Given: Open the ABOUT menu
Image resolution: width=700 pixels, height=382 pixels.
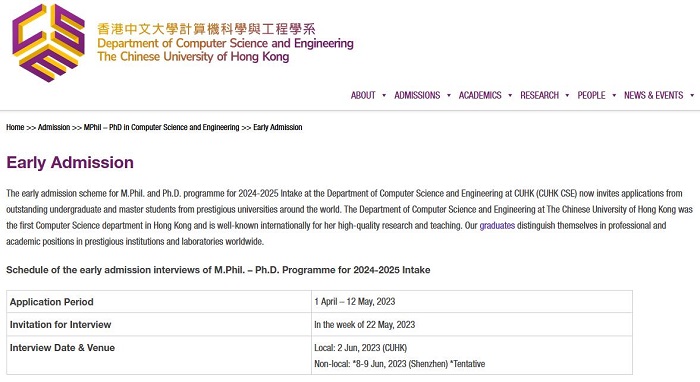Looking at the screenshot, I should [363, 95].
